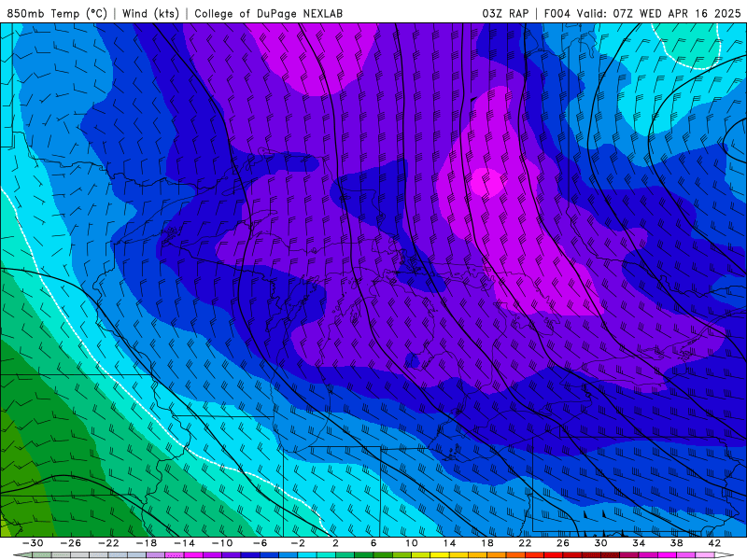Select the 22 temperature scale label
The width and height of the screenshot is (747, 560).
[x=525, y=543]
